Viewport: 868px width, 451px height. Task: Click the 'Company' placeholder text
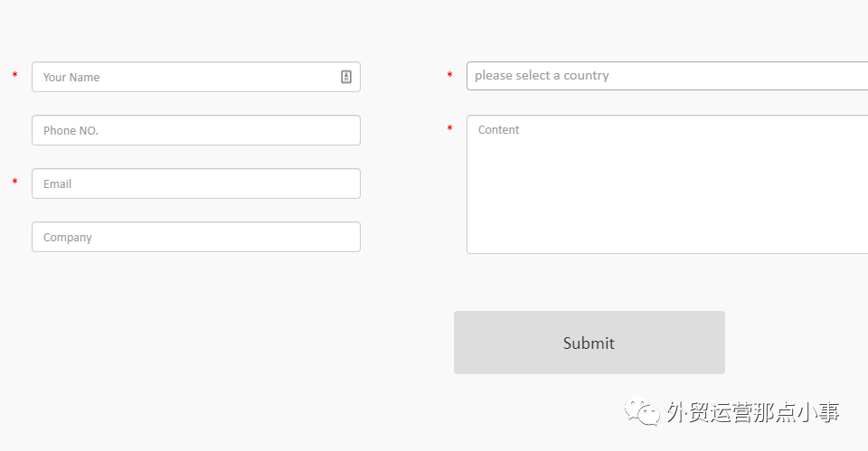click(68, 238)
